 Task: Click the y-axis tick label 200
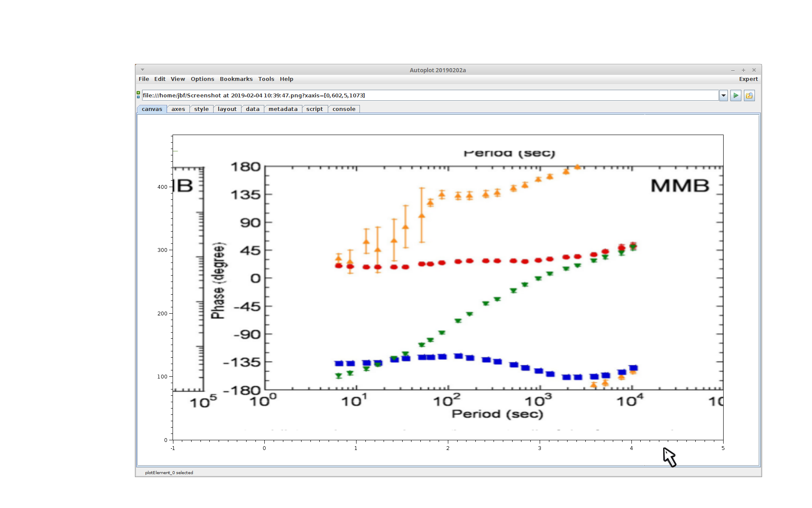162,314
